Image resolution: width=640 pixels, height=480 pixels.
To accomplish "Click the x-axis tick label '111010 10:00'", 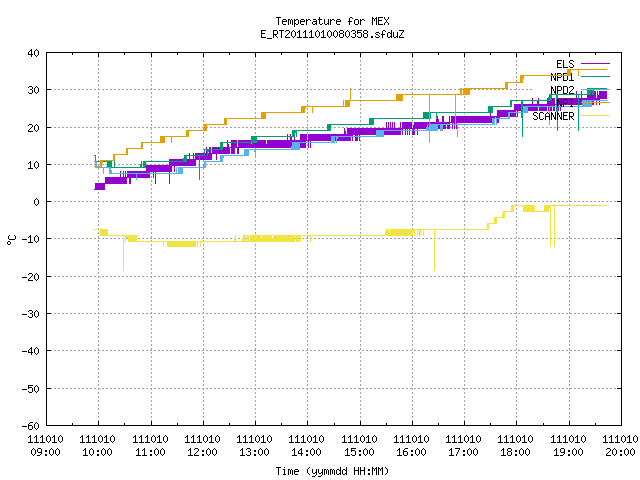I will point(98,446).
